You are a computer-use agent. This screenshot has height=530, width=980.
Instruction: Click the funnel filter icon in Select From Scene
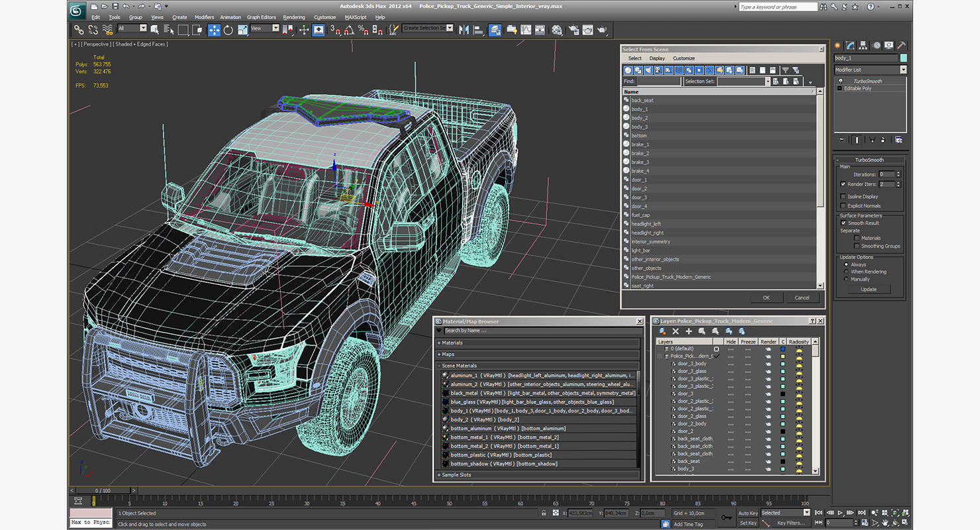tap(785, 70)
